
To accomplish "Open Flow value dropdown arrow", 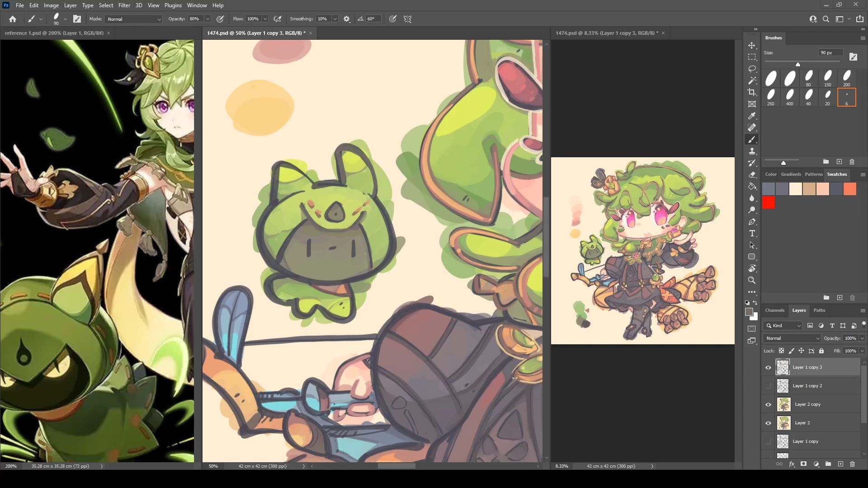I will pos(265,19).
